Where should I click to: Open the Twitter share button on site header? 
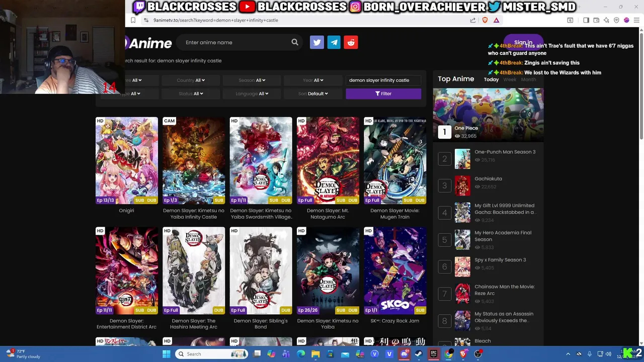(317, 42)
